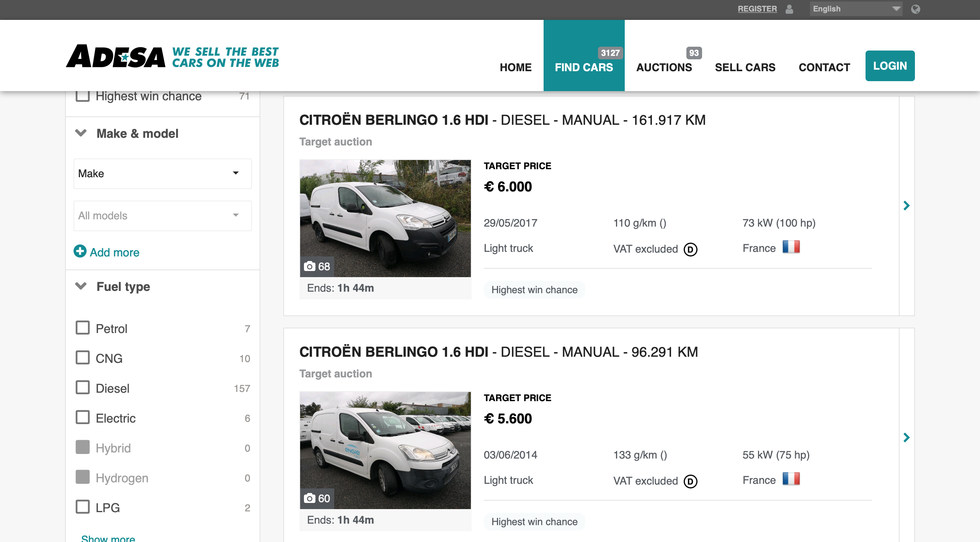This screenshot has height=542, width=980.
Task: Click Highest win chance tag on the €6.000 listing
Action: pos(534,290)
